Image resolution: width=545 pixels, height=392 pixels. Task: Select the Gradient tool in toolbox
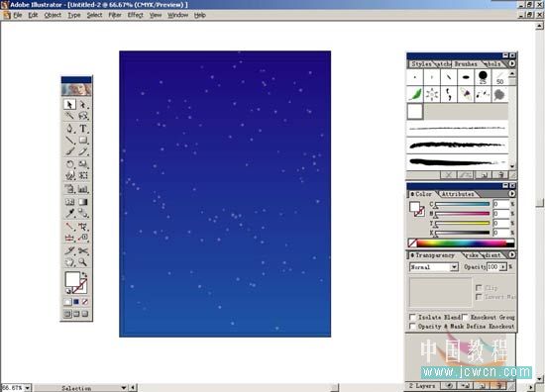pyautogui.click(x=83, y=202)
